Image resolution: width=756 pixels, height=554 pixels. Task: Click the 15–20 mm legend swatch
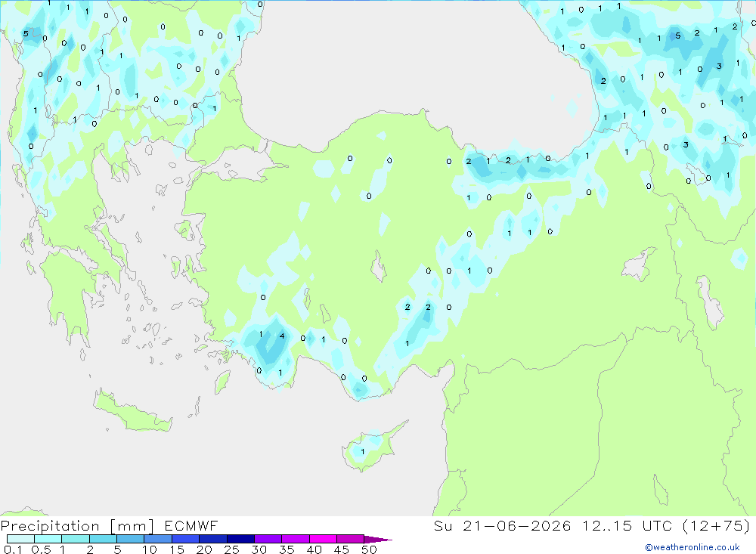point(186,539)
